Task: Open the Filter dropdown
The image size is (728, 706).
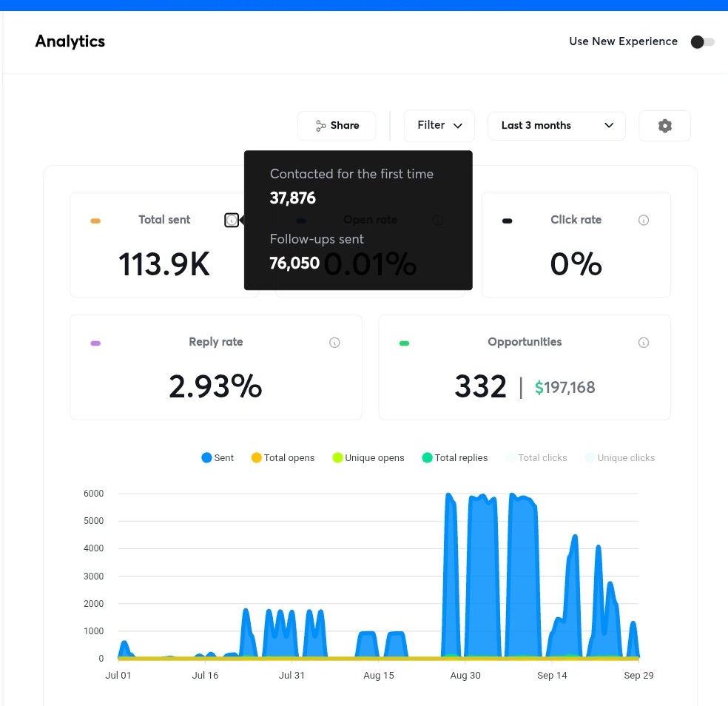Action: [439, 125]
